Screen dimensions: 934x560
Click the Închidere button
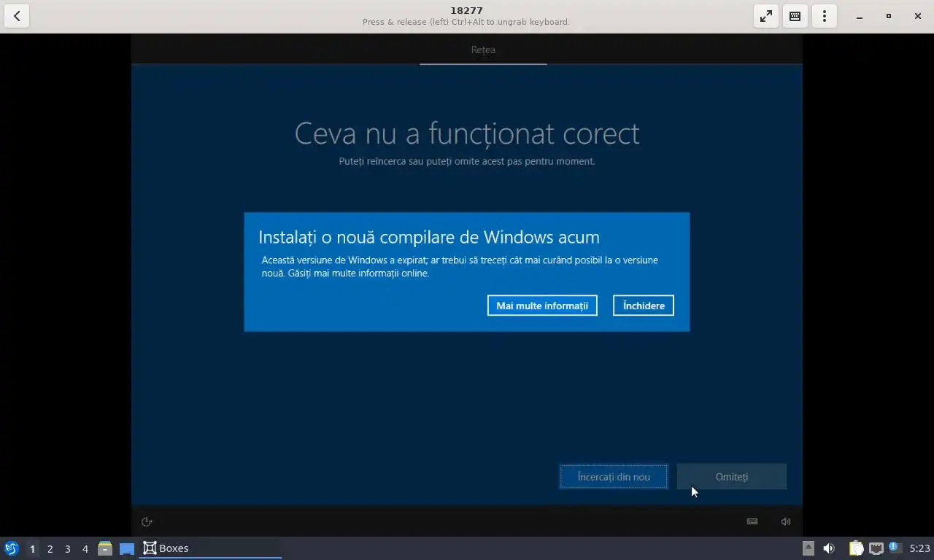click(644, 306)
